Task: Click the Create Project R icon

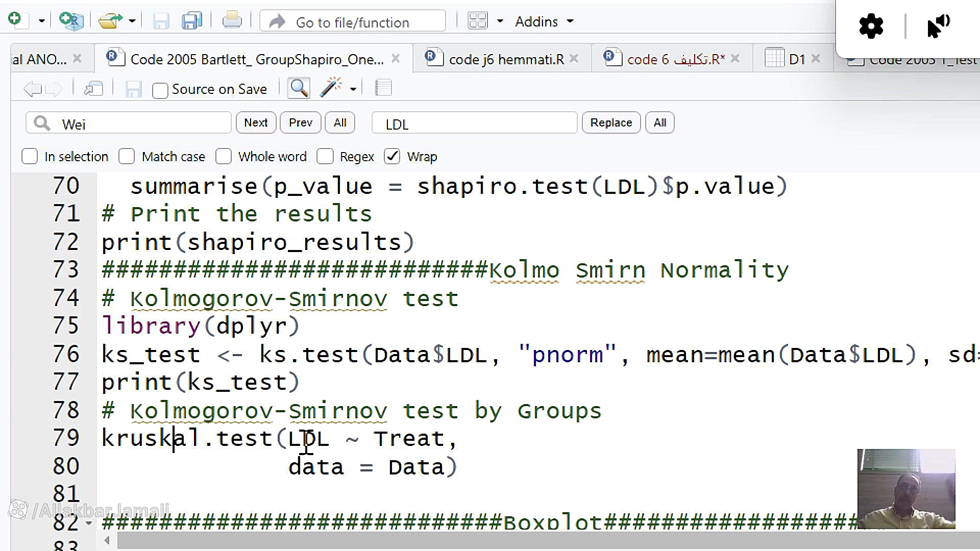Action: 71,21
